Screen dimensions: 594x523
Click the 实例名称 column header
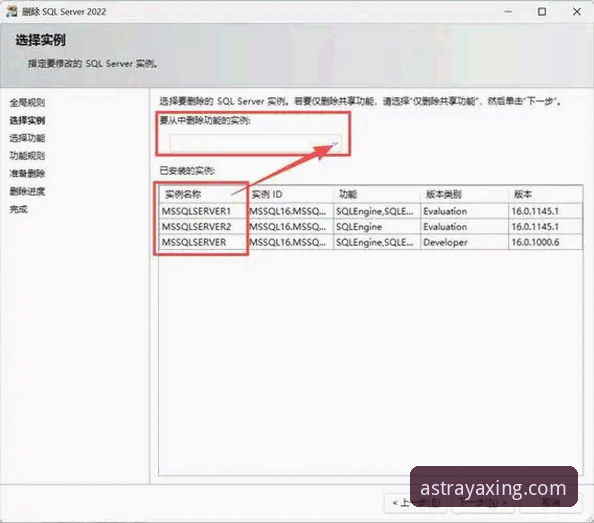203,194
